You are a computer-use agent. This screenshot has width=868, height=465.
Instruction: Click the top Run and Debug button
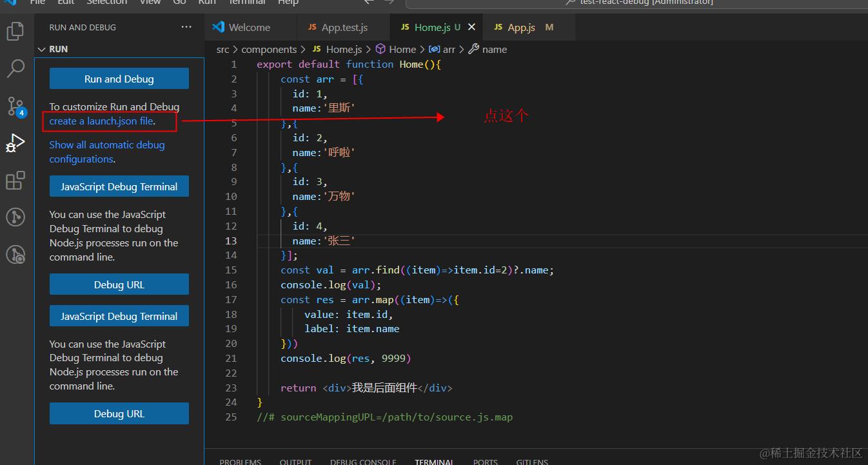point(119,79)
